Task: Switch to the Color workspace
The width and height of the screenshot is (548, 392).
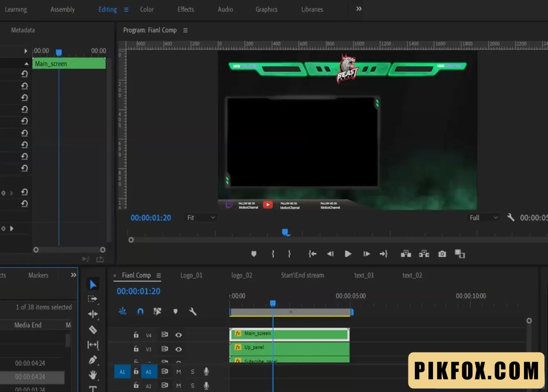Action: coord(147,9)
